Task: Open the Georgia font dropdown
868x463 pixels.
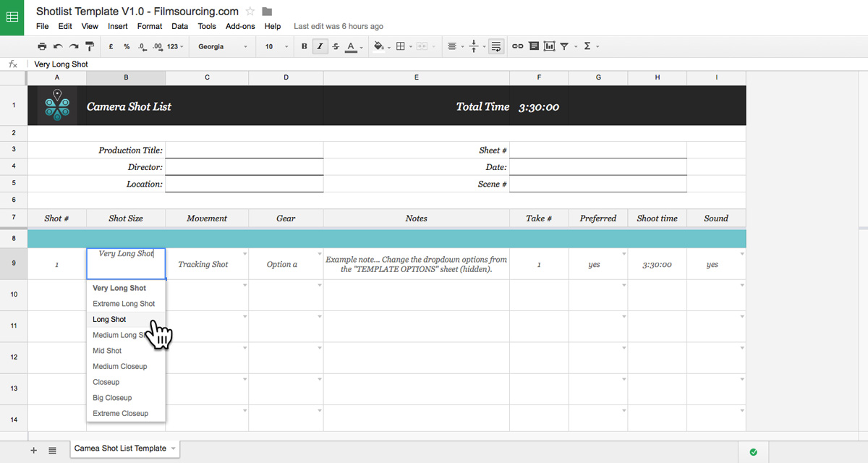Action: point(223,46)
